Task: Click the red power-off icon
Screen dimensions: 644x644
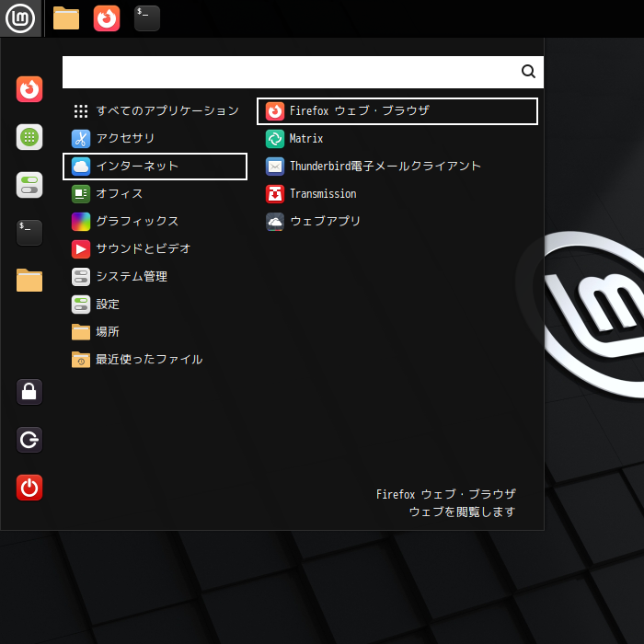Action: (x=29, y=488)
